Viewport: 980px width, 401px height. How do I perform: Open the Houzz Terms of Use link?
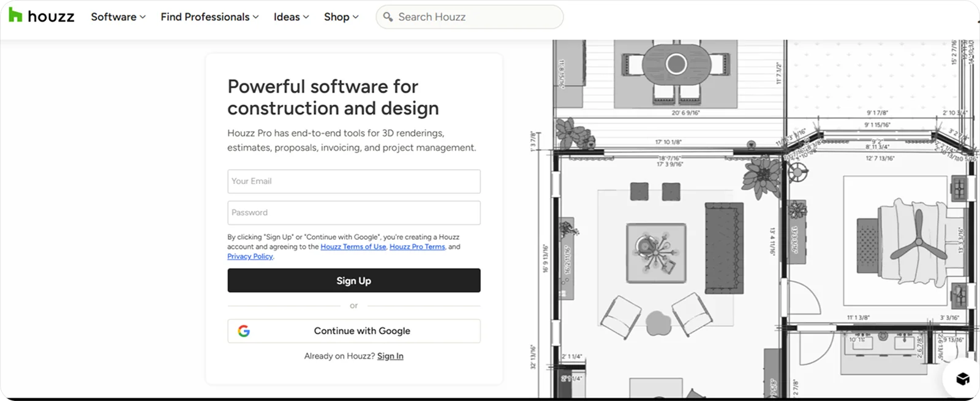tap(353, 246)
